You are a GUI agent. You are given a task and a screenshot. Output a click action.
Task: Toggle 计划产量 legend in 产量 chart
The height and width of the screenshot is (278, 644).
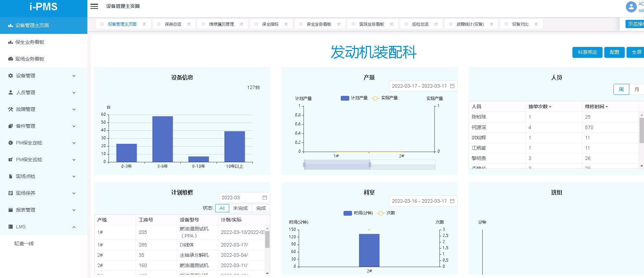pyautogui.click(x=354, y=98)
